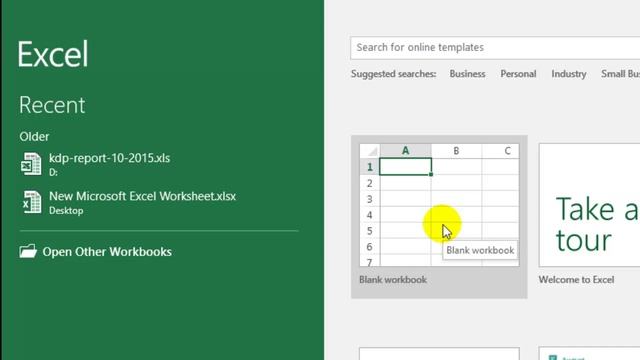
Task: Click the Blank workbook caption label
Action: 393,280
